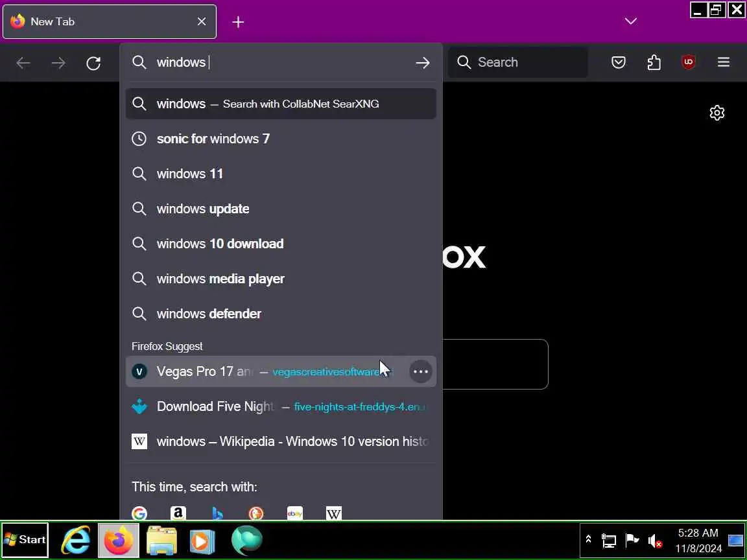The height and width of the screenshot is (560, 747).
Task: Click the Go arrow in address bar
Action: tap(423, 62)
